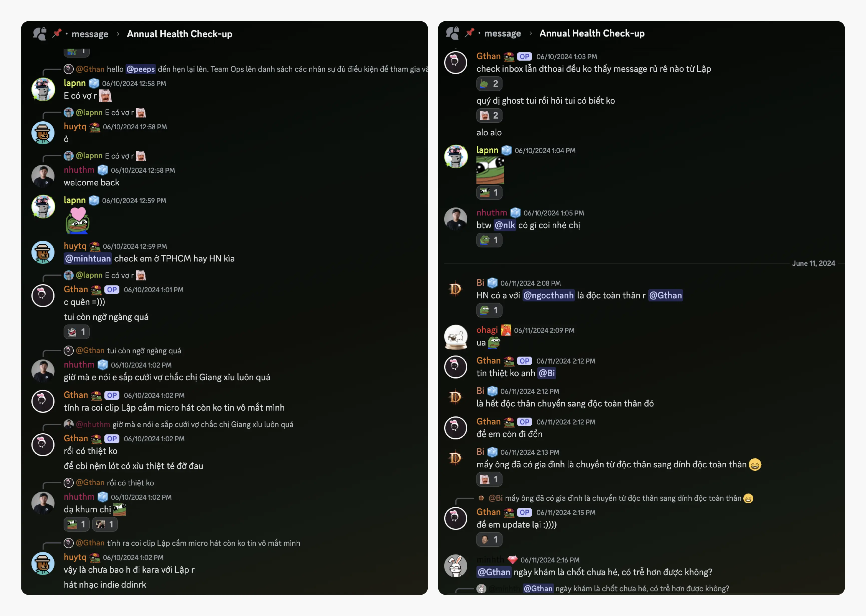Image resolution: width=866 pixels, height=616 pixels.
Task: Click the OP badge beside Gthan at 1:01 PM
Action: tap(112, 290)
